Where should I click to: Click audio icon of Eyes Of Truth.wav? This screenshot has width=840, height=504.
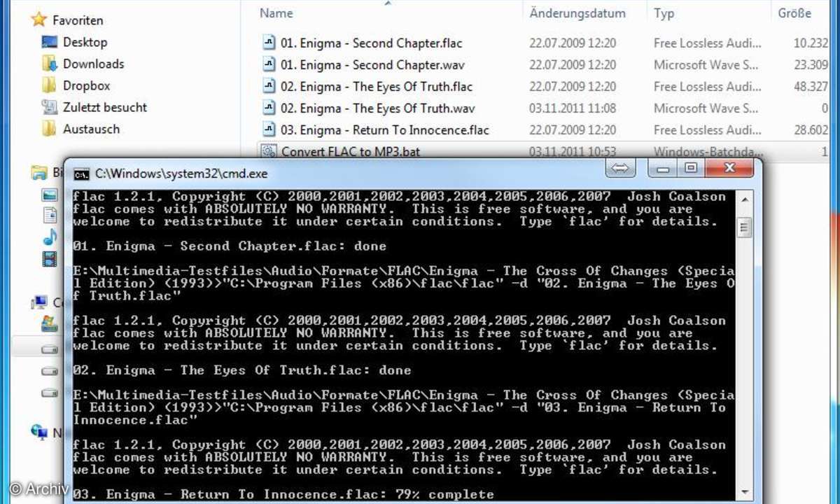(x=269, y=108)
